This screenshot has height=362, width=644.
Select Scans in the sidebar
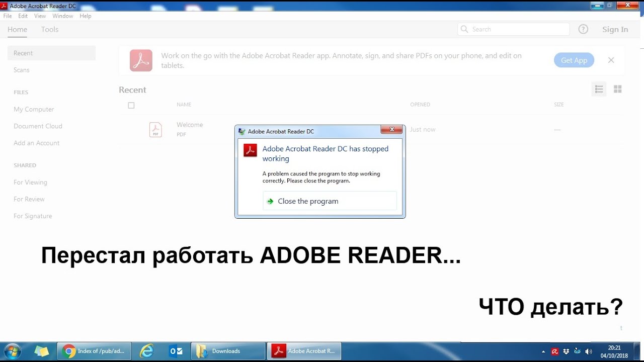(22, 70)
